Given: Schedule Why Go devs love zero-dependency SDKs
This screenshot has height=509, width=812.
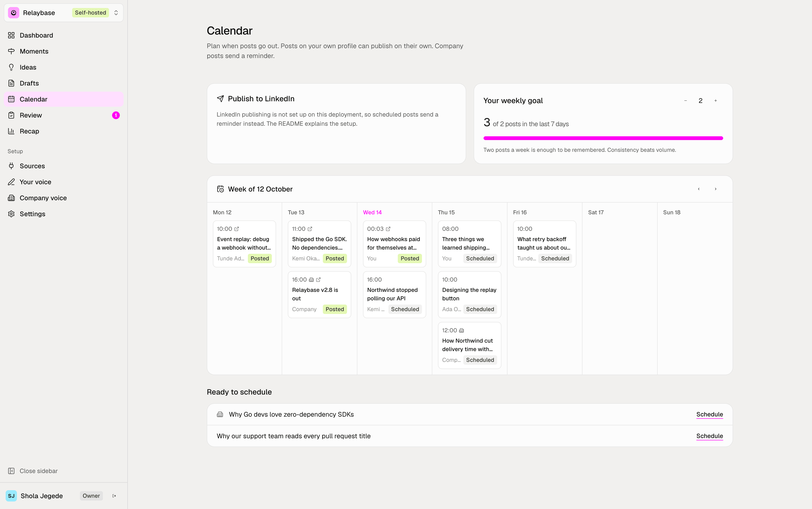Looking at the screenshot, I should [709, 414].
